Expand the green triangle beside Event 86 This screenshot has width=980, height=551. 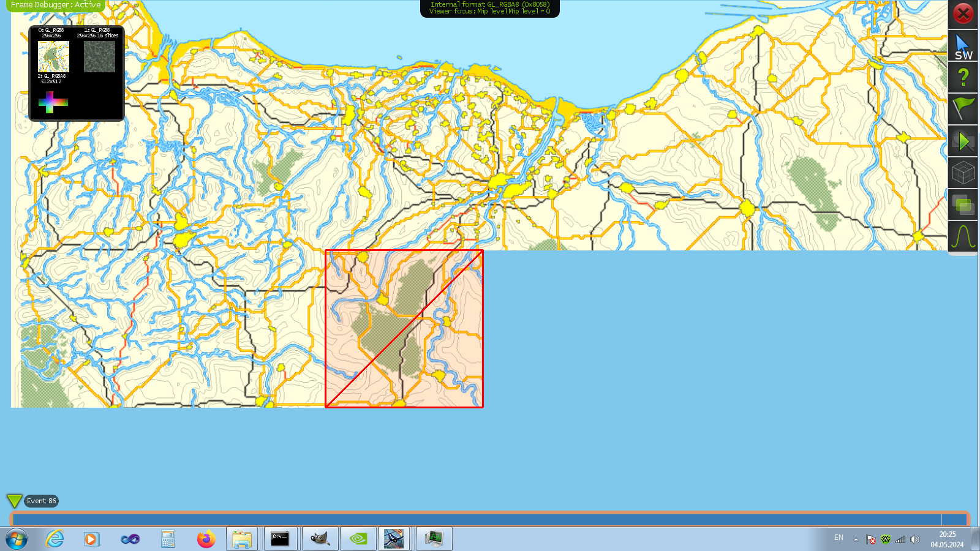(x=14, y=501)
